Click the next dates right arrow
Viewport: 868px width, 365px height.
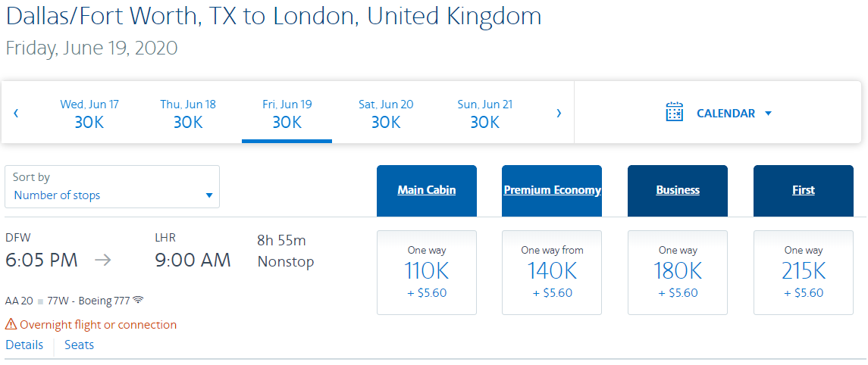[559, 114]
